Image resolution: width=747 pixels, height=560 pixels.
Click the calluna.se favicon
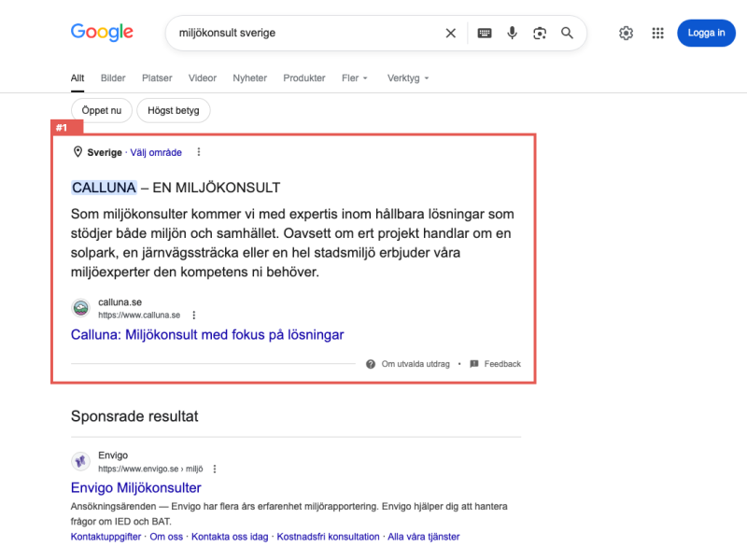point(80,308)
